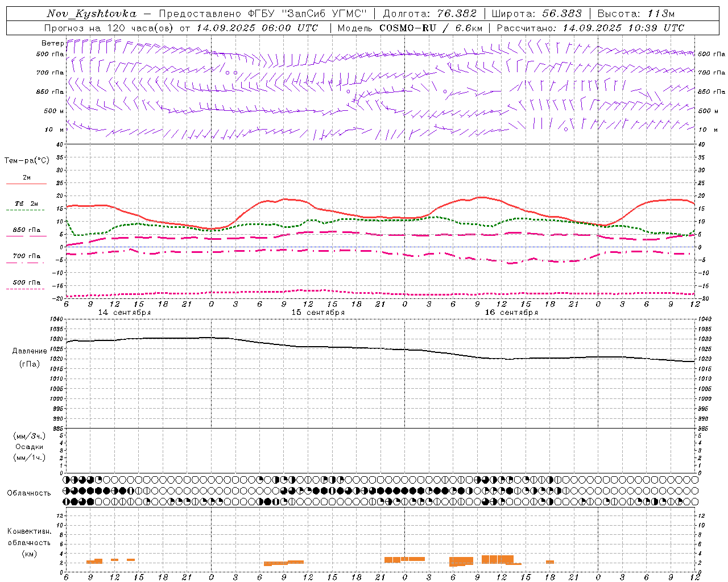Click the green dotted Td 2м legend line
This screenshot has width=728, height=582.
point(25,210)
